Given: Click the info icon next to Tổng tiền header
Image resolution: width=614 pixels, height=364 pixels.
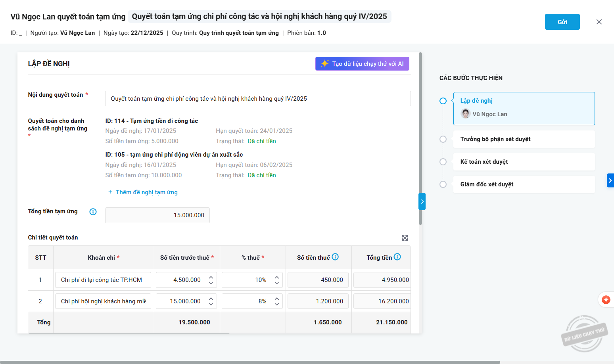Looking at the screenshot, I should click(x=397, y=257).
